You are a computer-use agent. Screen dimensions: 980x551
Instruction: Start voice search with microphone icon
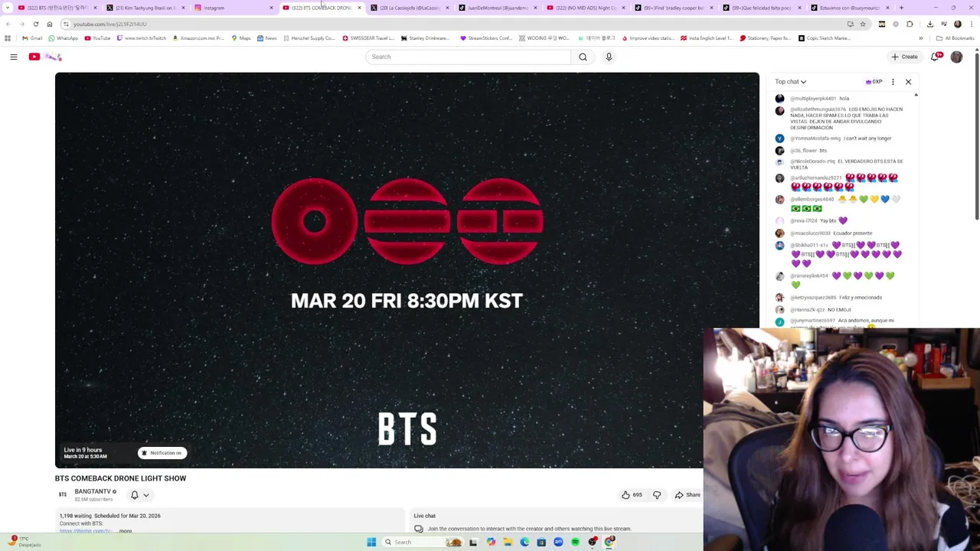[x=609, y=57]
